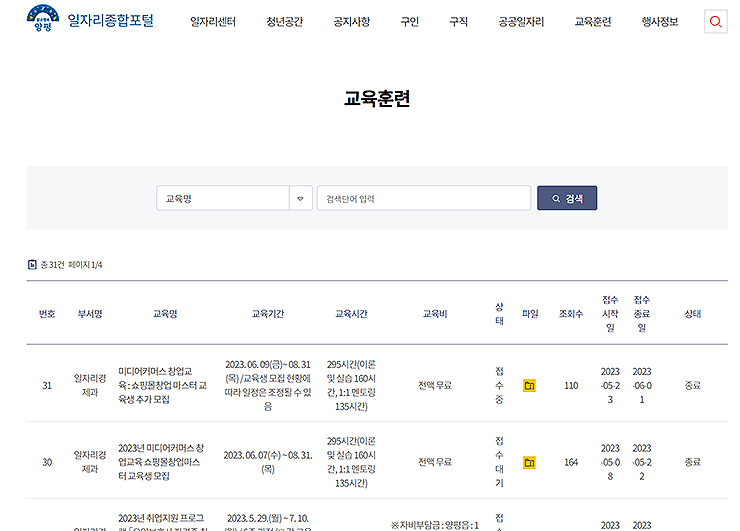Click the 295시간 training hours in row 31

click(351, 386)
